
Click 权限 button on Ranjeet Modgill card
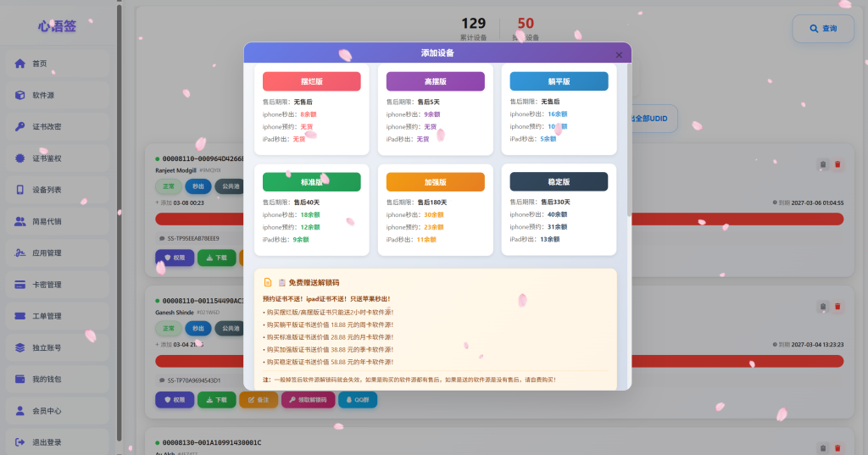point(175,258)
